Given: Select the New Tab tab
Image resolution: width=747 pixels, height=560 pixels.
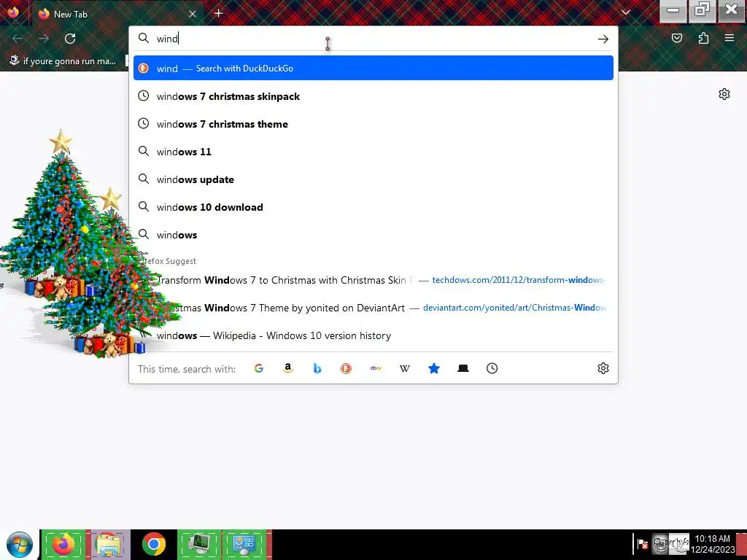Looking at the screenshot, I should 117,14.
